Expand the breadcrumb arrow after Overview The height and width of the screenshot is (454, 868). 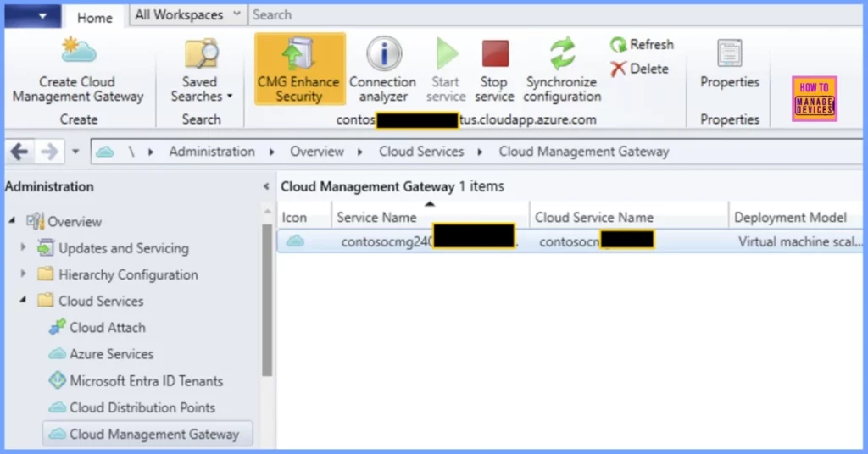[x=360, y=152]
